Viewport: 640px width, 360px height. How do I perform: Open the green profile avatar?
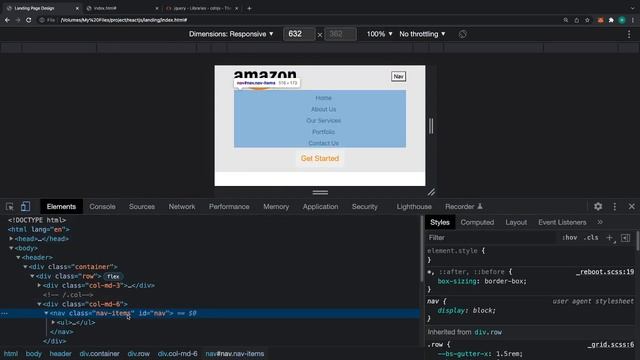pos(622,20)
